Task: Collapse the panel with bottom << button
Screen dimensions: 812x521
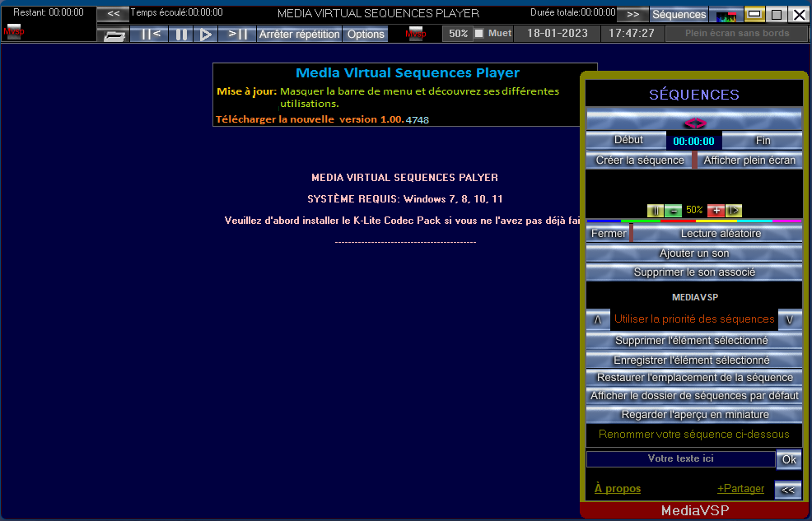Action: 787,490
